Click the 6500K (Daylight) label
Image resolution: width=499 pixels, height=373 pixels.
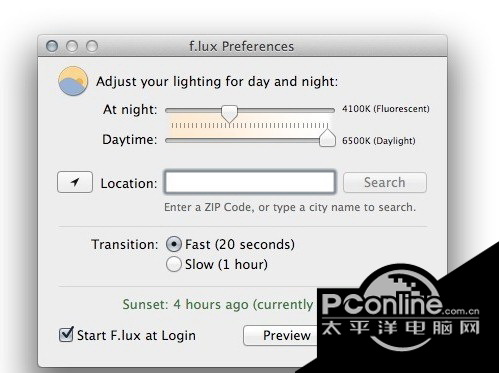click(x=379, y=141)
